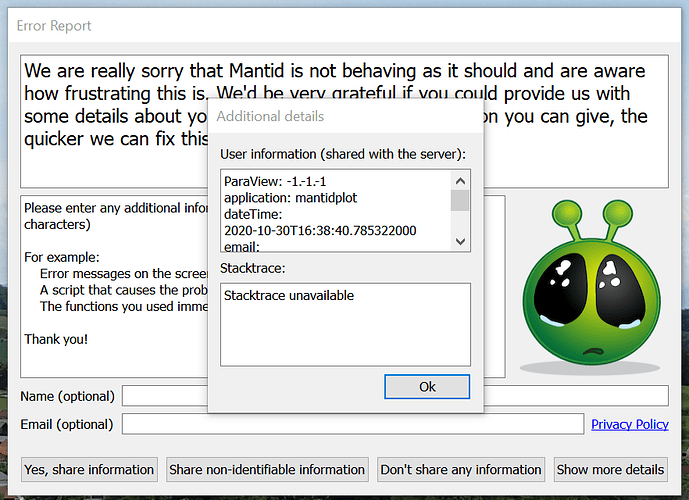Choose Share non-identifiable information

point(267,470)
